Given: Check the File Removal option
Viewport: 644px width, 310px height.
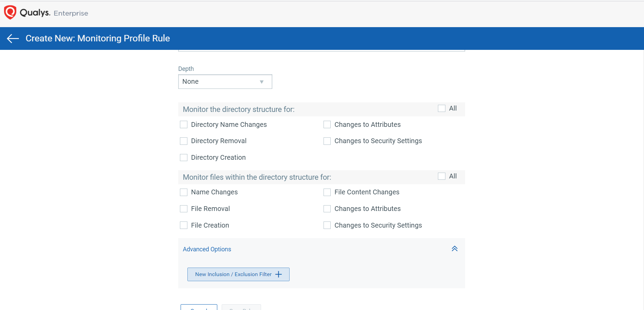Looking at the screenshot, I should click(x=184, y=209).
